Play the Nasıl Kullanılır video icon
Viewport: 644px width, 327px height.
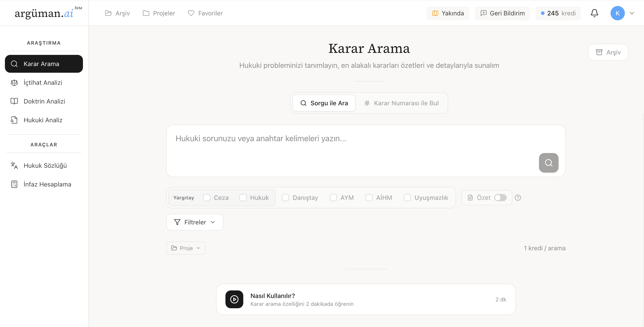coord(234,299)
